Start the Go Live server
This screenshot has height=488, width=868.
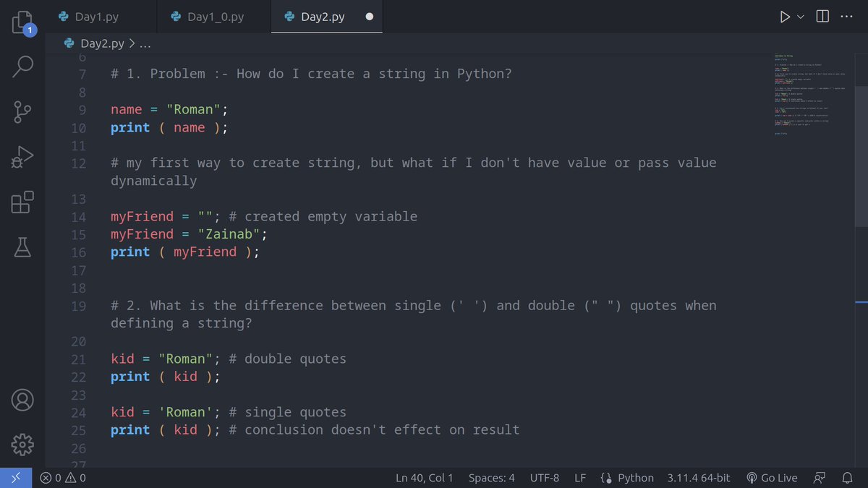pos(772,478)
